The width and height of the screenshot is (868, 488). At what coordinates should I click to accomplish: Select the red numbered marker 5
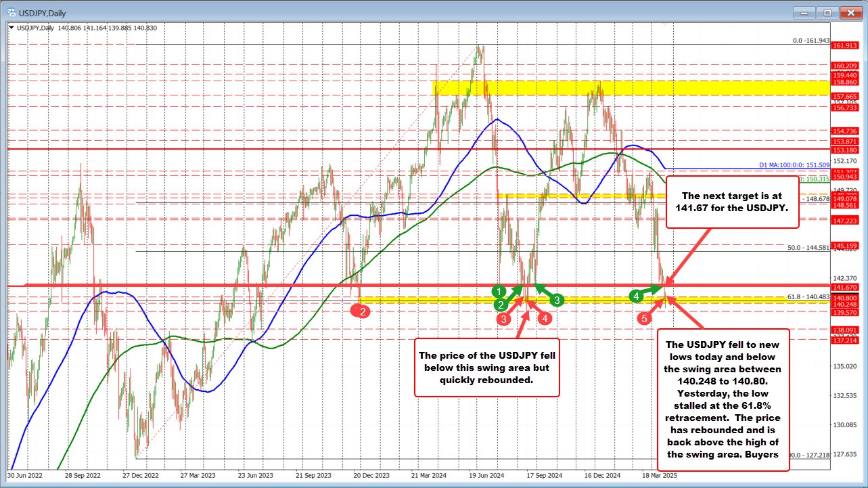pos(644,317)
